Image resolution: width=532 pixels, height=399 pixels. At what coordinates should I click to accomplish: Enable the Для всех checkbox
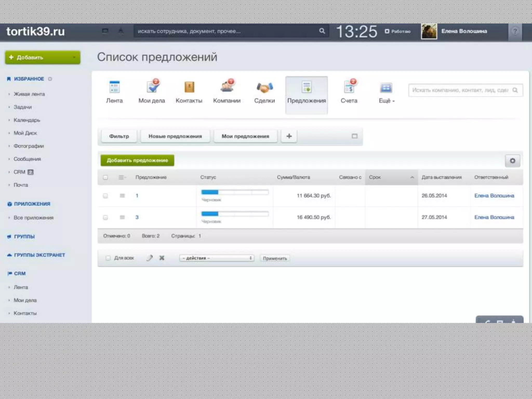click(108, 258)
